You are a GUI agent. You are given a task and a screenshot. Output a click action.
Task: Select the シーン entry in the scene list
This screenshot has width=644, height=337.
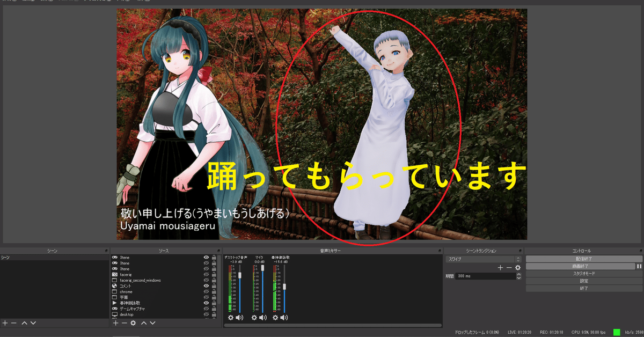pos(54,258)
